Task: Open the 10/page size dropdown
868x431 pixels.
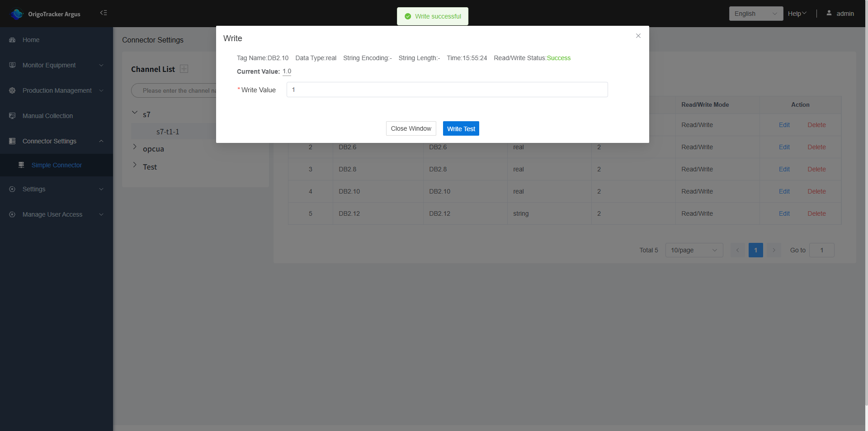Action: (693, 250)
